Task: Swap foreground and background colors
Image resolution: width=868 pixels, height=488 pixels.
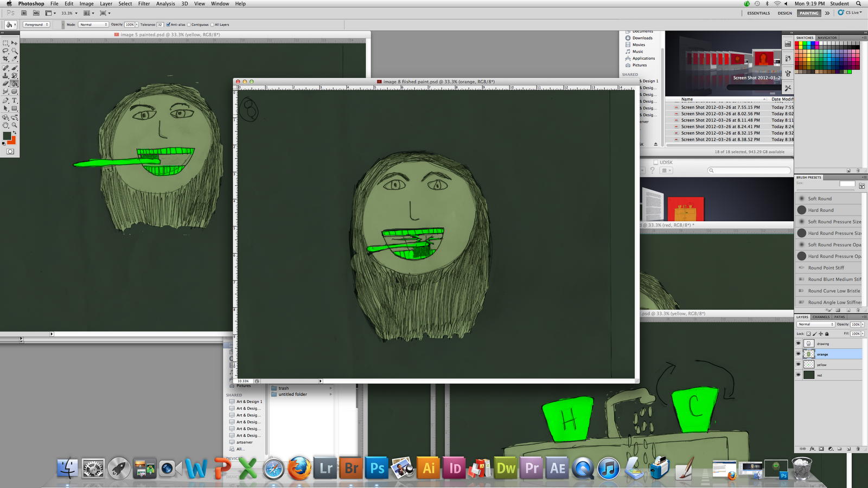Action: 15,133
